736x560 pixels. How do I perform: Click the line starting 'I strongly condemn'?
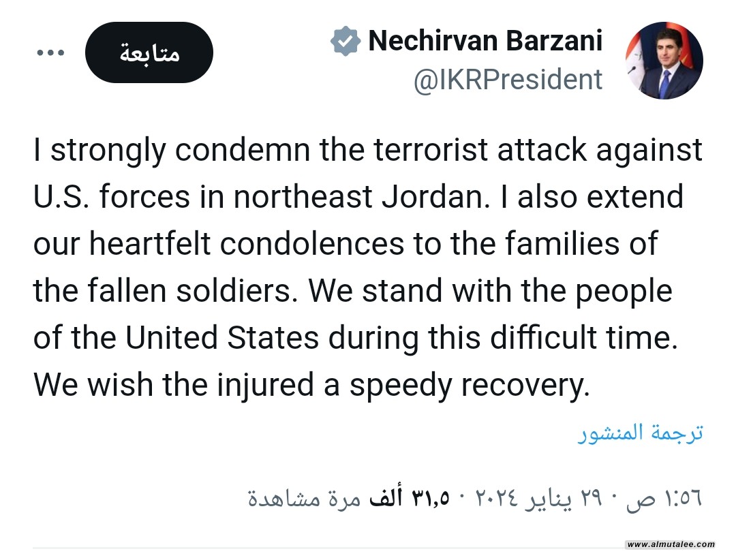click(x=368, y=151)
